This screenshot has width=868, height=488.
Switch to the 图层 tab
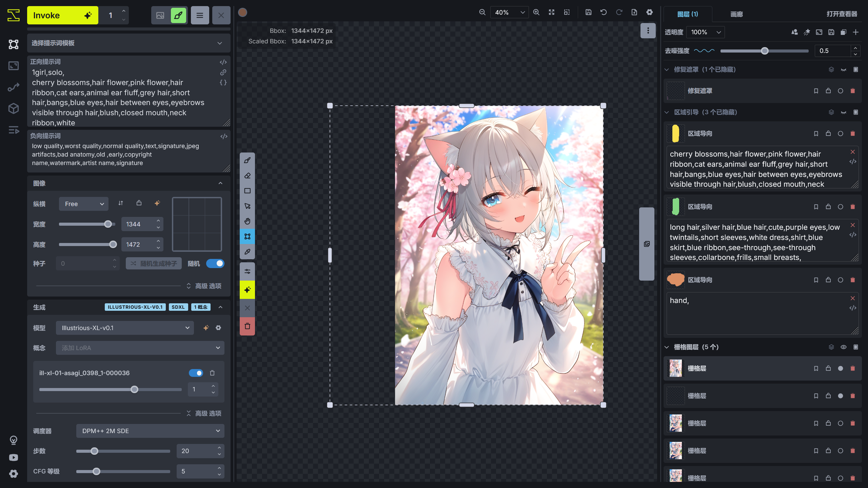coord(687,14)
